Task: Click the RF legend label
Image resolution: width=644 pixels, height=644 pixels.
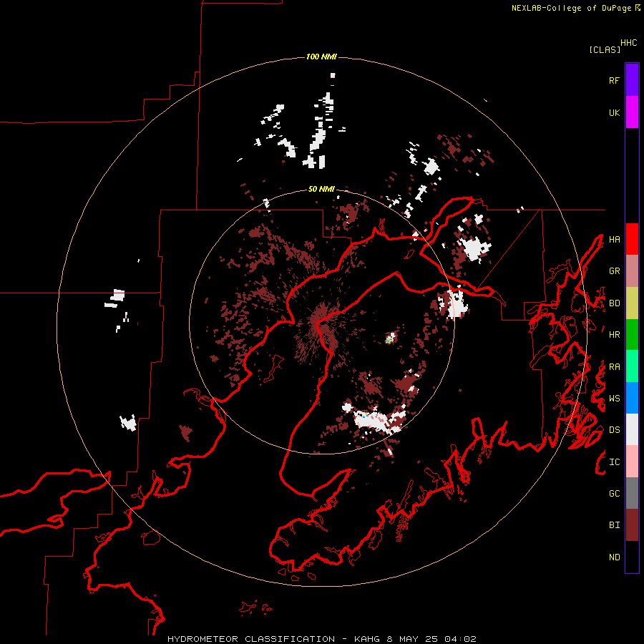Action: click(615, 80)
